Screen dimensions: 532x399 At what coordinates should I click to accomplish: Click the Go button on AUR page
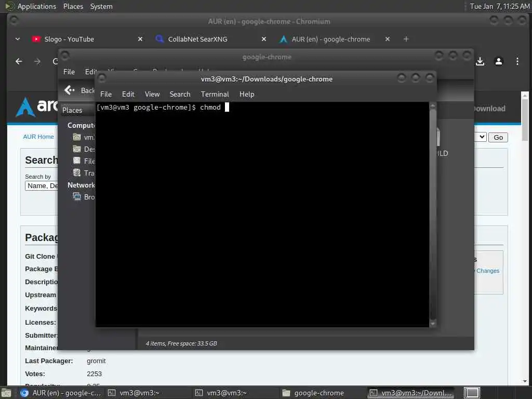[498, 137]
